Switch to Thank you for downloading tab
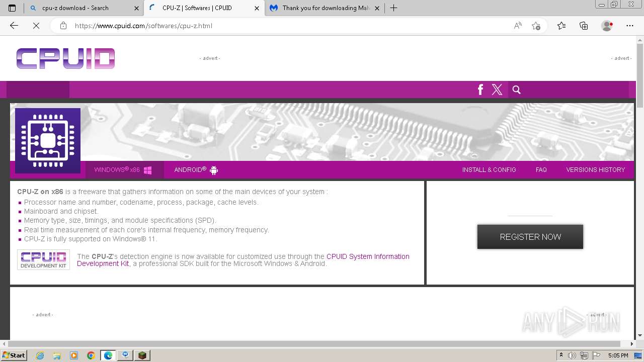 coord(325,8)
